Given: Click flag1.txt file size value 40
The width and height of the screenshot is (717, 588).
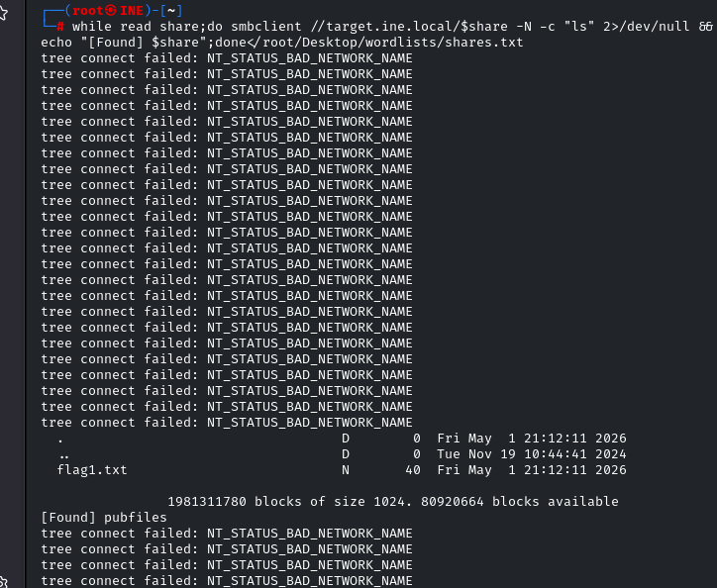Looking at the screenshot, I should 412,470.
